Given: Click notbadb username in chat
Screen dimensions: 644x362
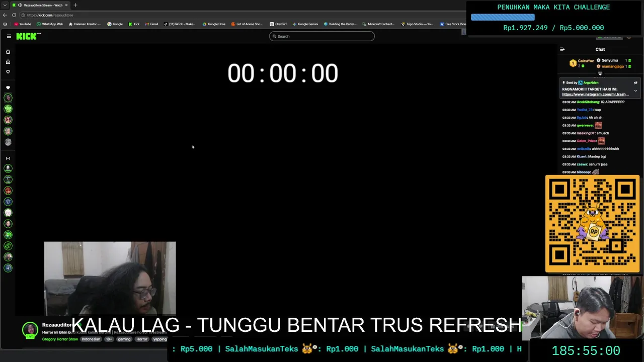Looking at the screenshot, I should pyautogui.click(x=583, y=149).
